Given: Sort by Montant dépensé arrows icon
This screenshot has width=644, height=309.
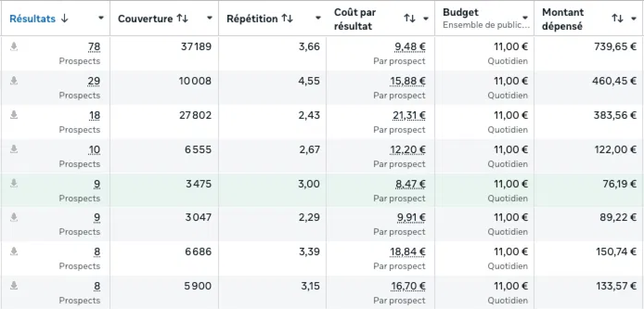Looking at the screenshot, I should point(617,19).
